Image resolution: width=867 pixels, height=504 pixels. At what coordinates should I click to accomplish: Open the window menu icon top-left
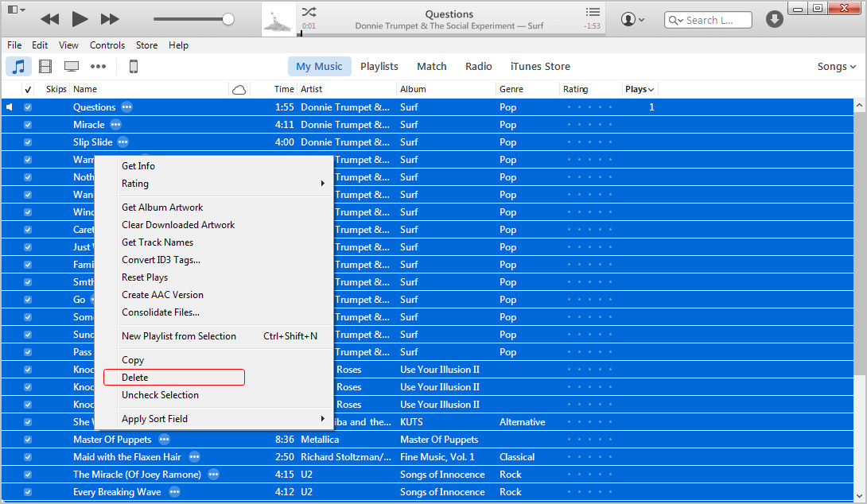[15, 10]
